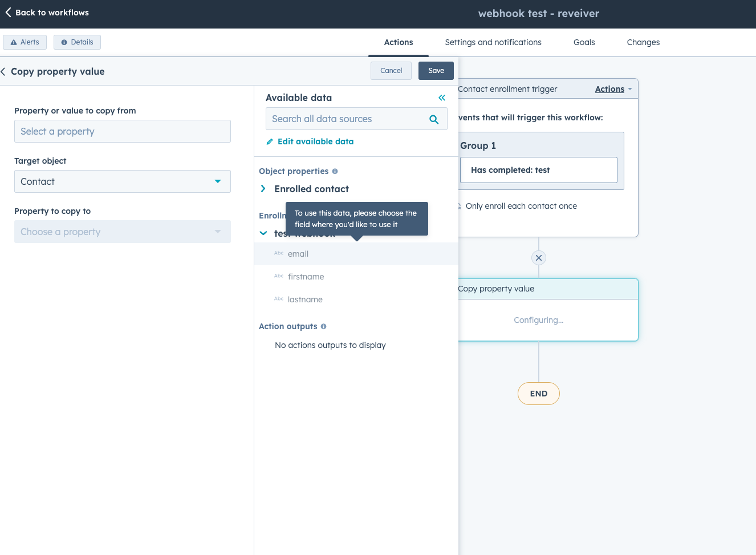Cancel the action configuration
The image size is (756, 555).
pos(391,70)
